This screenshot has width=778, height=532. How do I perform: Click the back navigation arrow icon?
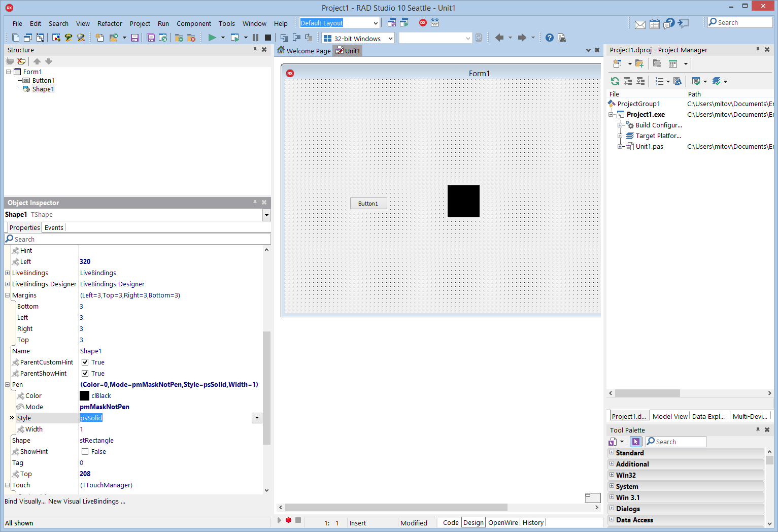click(x=499, y=38)
